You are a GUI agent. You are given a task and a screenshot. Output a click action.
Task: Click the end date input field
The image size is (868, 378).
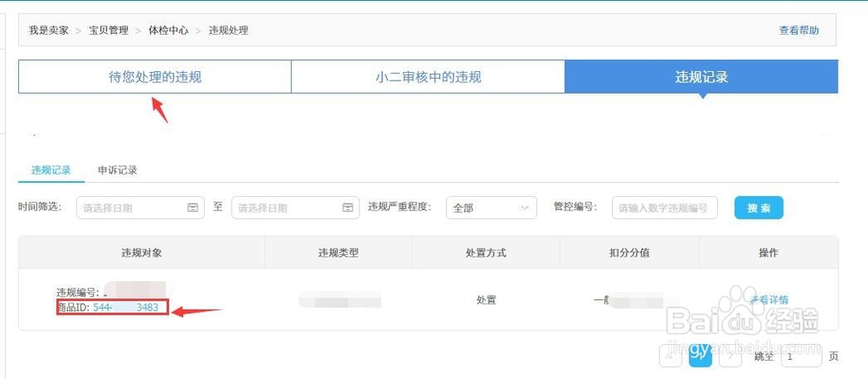pyautogui.click(x=295, y=208)
